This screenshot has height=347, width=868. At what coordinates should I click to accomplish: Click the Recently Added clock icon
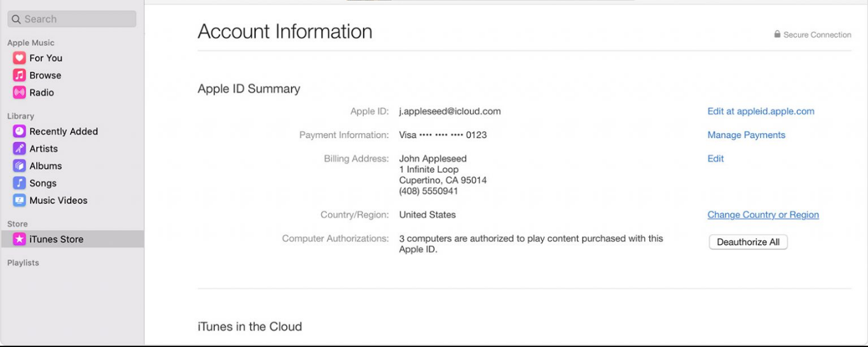[x=20, y=131]
